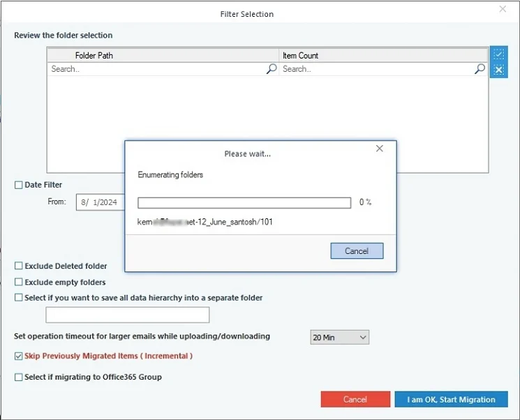Click the Enumerating folders status text
Screen dimensions: 520x420
(170, 174)
